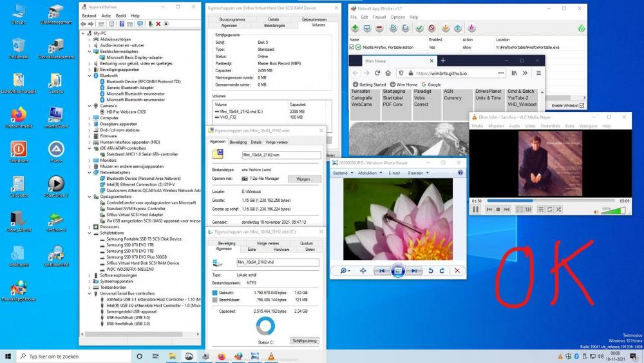This screenshot has width=644, height=363.
Task: Show previous image in Photo Viewer
Action: (x=381, y=271)
